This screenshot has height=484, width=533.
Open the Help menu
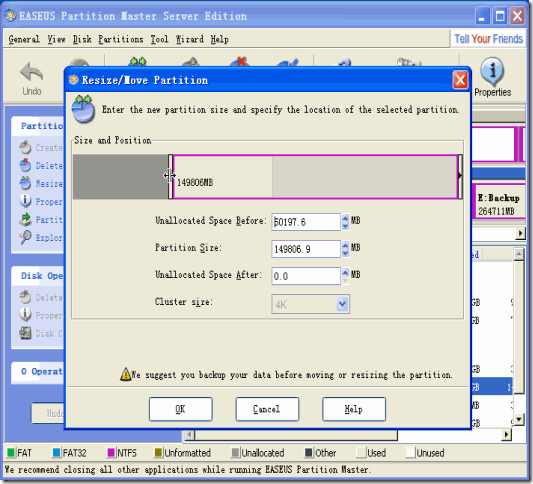click(219, 39)
